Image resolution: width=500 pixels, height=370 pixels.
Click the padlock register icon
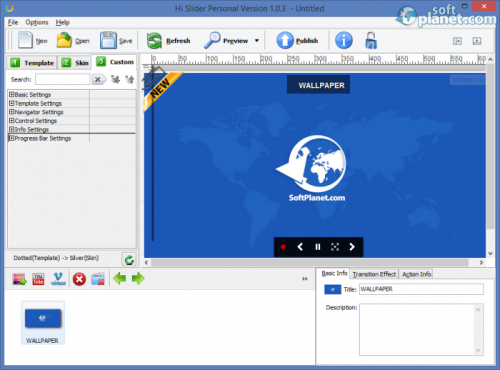pos(371,40)
